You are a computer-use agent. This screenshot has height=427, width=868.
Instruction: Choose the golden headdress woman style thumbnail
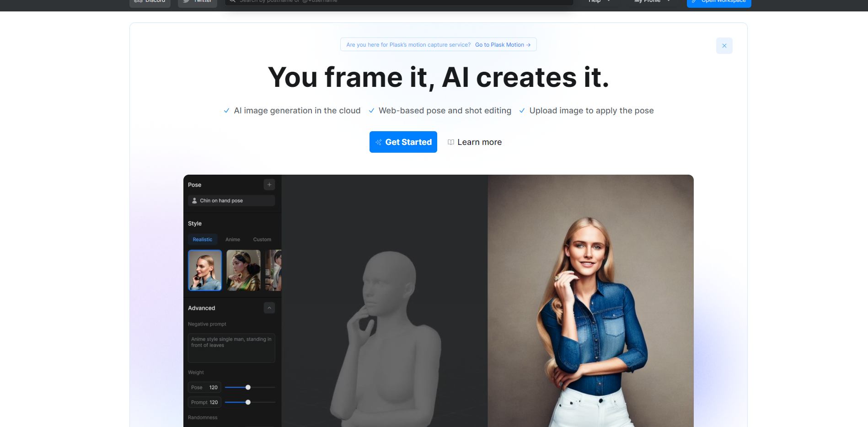coord(243,270)
